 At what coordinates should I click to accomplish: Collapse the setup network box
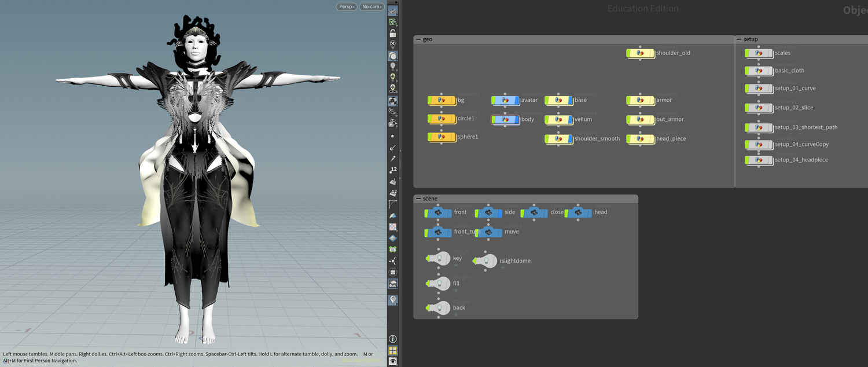coord(739,39)
